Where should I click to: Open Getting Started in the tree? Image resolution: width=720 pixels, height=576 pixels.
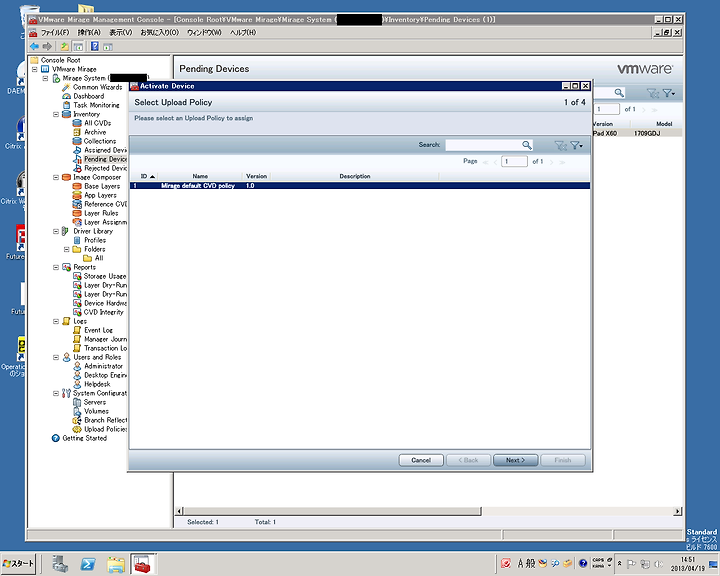coord(84,438)
